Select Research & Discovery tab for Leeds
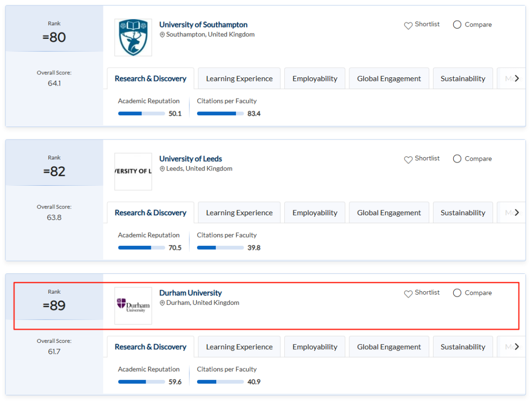The width and height of the screenshot is (532, 401). [150, 212]
